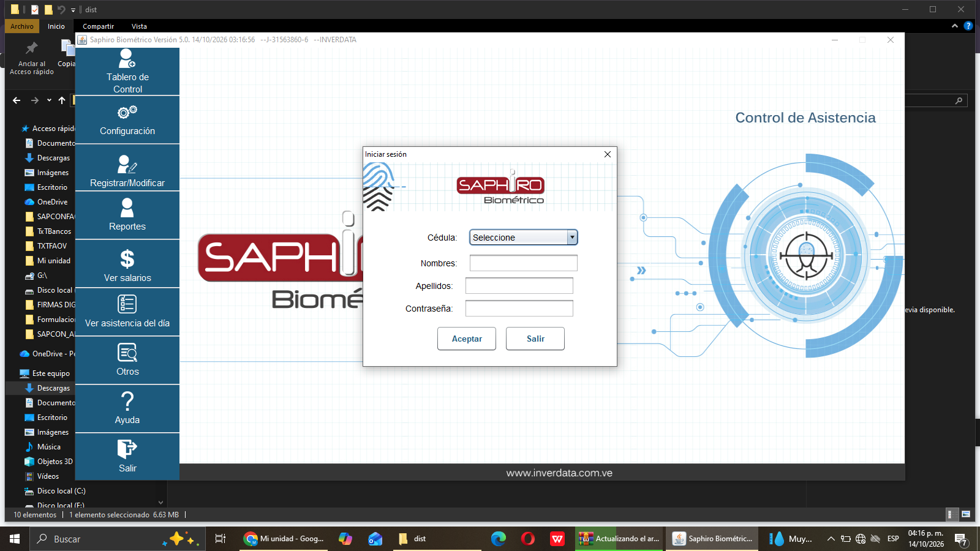Image resolution: width=980 pixels, height=551 pixels.
Task: Launch Opera browser from the taskbar
Action: tap(528, 539)
